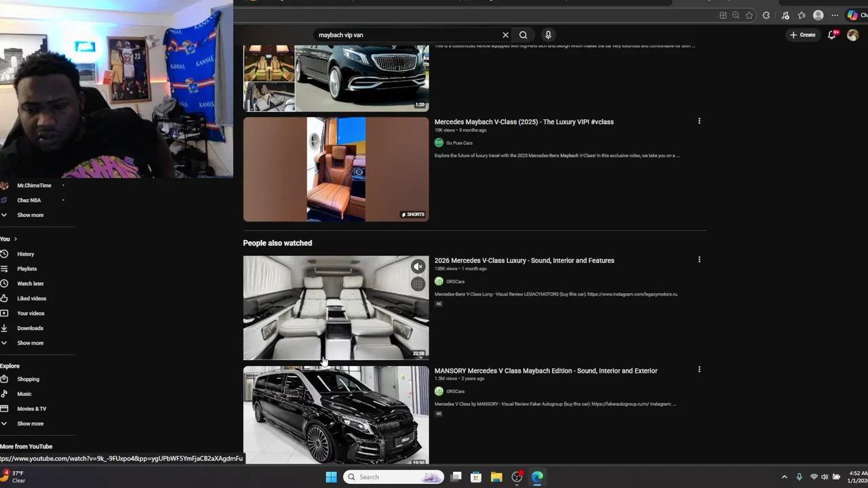Open Movies & TV in the Explore section

click(x=31, y=409)
